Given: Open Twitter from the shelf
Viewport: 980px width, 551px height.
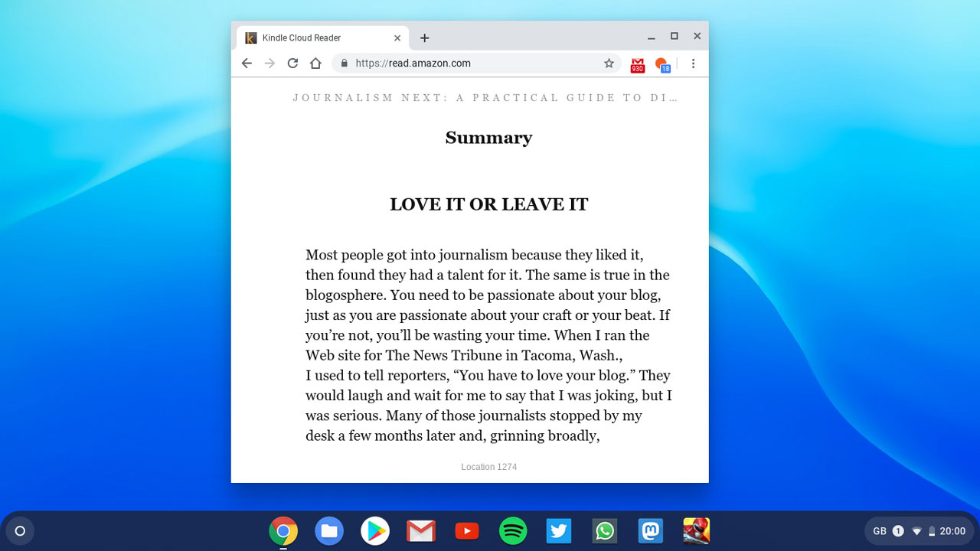Looking at the screenshot, I should coord(559,531).
